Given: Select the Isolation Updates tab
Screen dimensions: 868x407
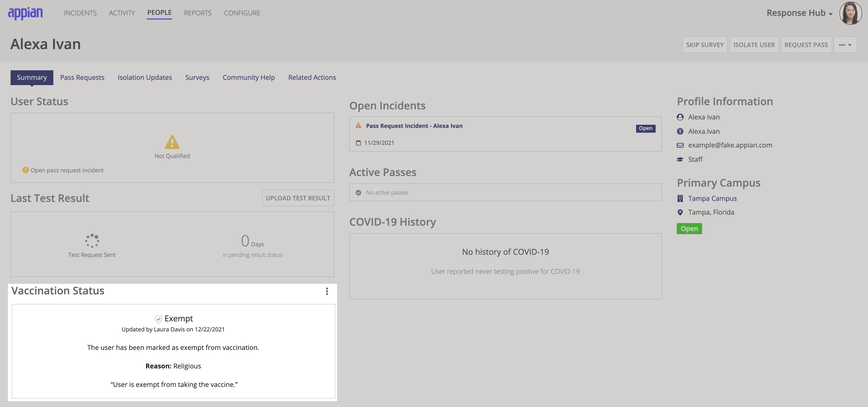Looking at the screenshot, I should [144, 77].
